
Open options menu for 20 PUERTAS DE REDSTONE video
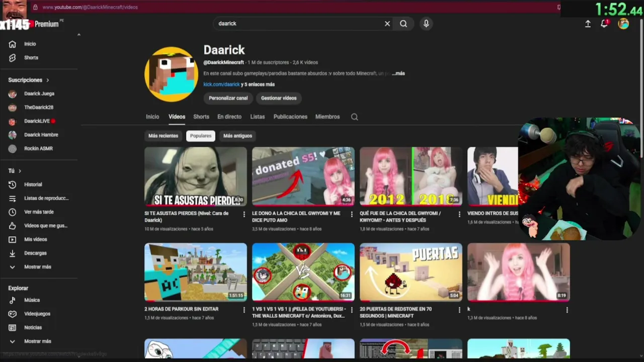[459, 310]
